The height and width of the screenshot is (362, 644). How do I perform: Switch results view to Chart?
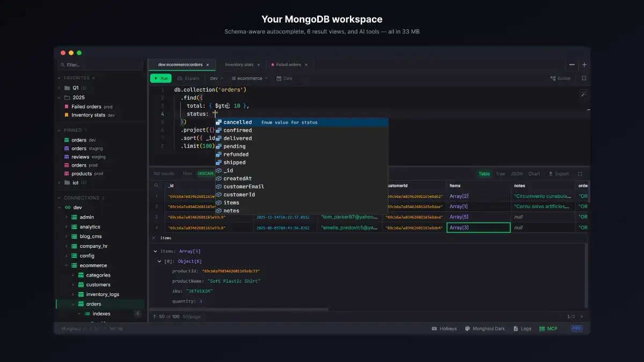[x=533, y=174]
